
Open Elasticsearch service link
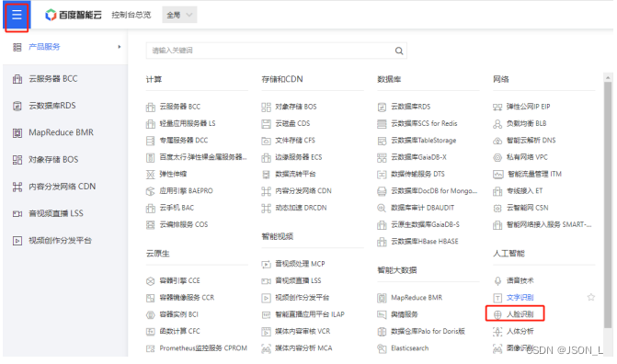[409, 348]
